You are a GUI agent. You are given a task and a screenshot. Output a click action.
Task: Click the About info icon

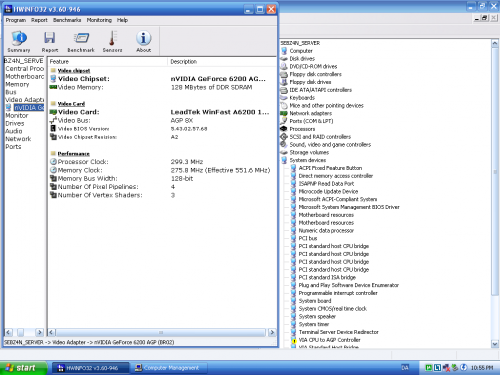(x=144, y=41)
